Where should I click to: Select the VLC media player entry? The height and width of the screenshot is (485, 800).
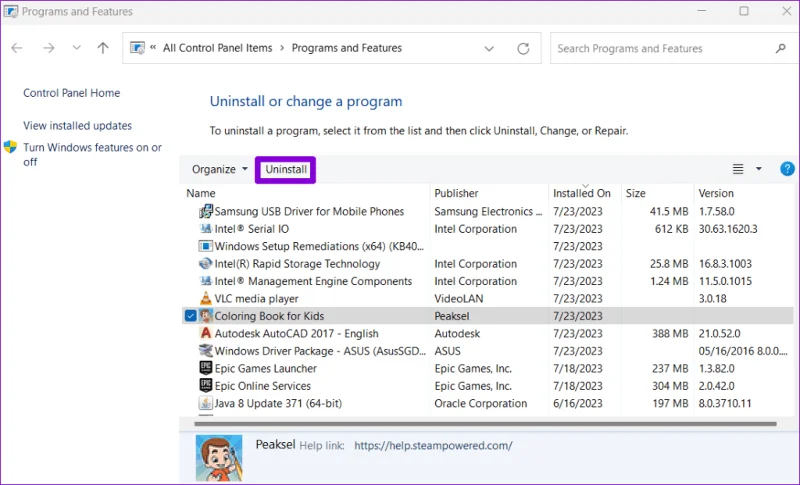[257, 299]
